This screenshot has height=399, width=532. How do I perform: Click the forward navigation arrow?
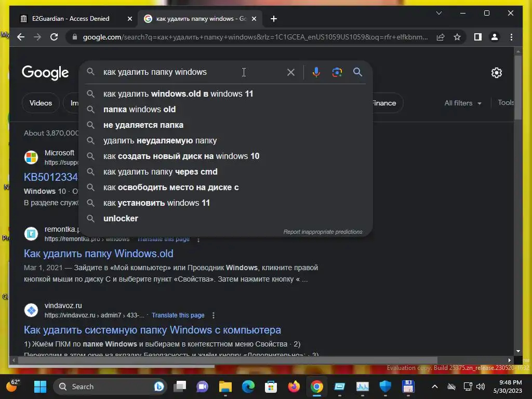pos(37,37)
